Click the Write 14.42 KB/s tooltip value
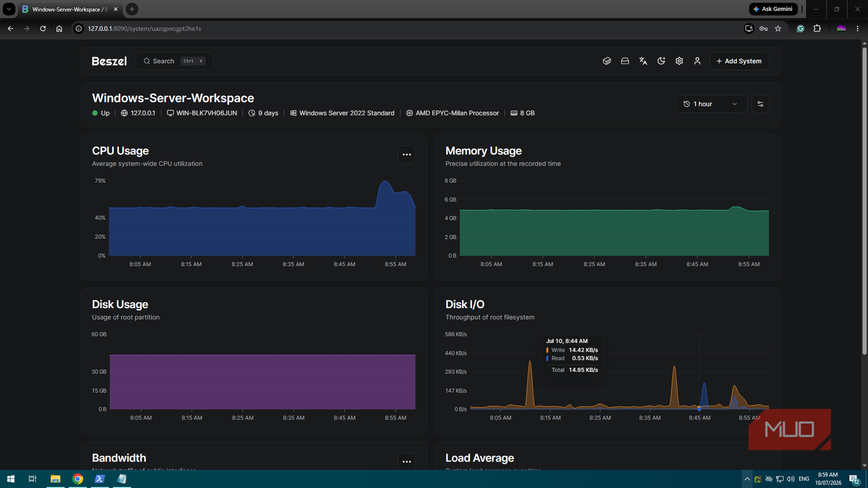 click(583, 350)
